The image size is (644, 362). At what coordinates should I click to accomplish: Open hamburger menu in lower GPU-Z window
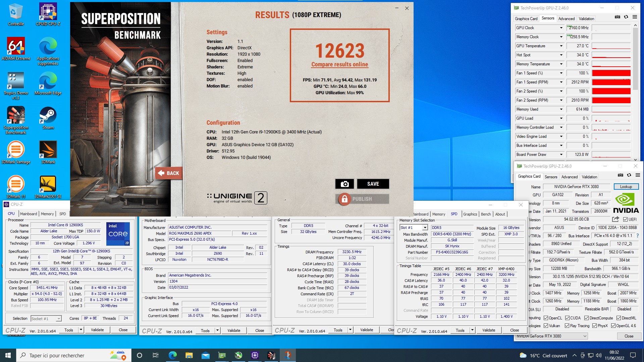click(638, 175)
